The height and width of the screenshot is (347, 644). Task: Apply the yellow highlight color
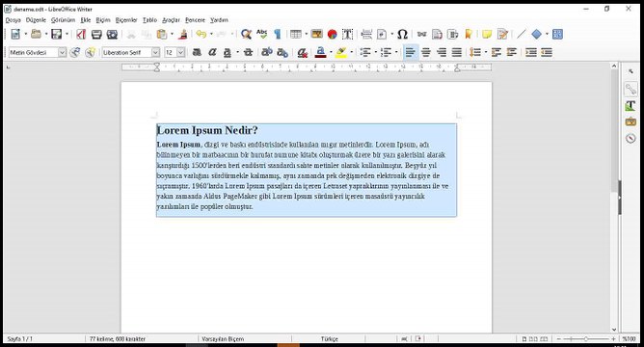(341, 52)
